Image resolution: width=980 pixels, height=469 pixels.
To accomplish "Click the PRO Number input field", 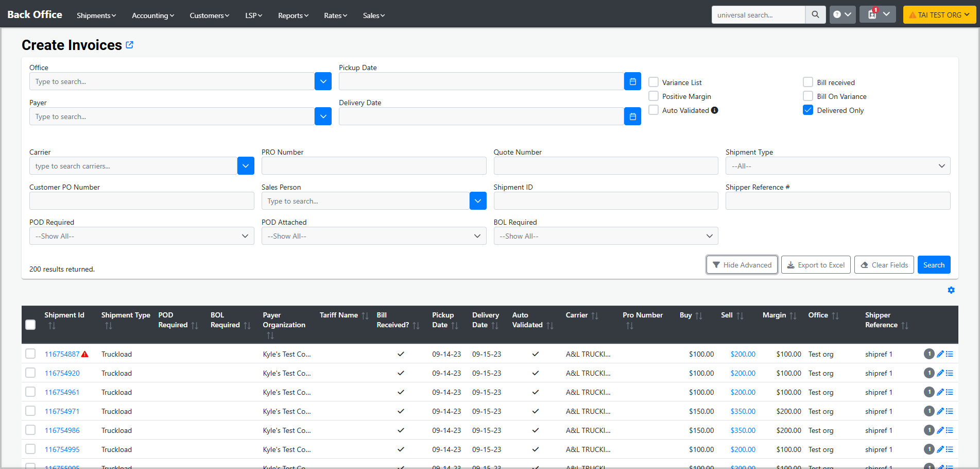I will click(373, 166).
